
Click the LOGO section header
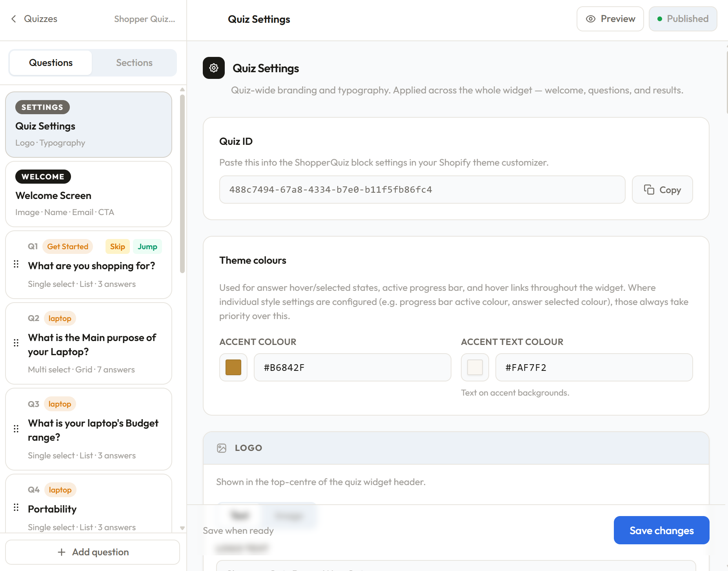(x=456, y=448)
